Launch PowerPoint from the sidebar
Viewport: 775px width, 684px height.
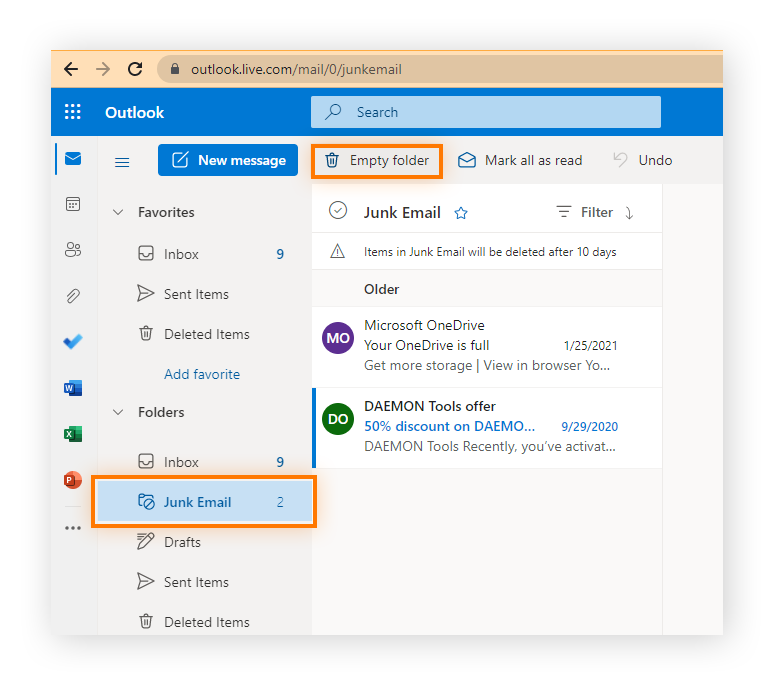[73, 480]
